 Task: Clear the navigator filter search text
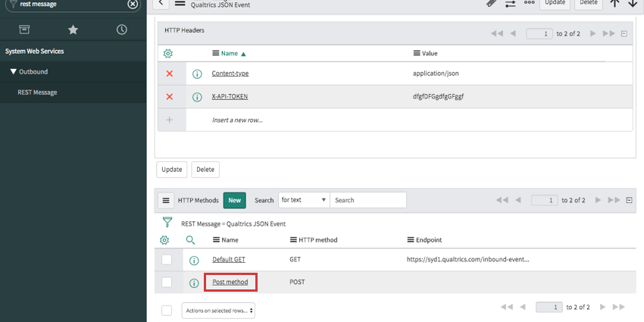(x=133, y=4)
